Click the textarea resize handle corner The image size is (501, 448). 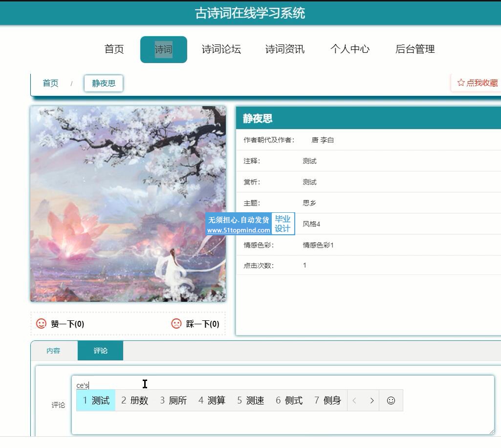pos(491,432)
